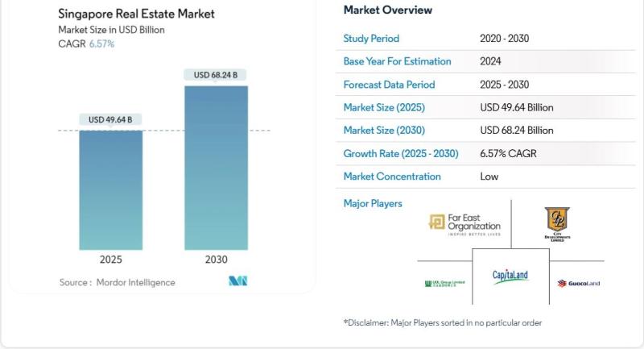Click the 6.57% CAGR value under chart title
The width and height of the screenshot is (644, 349).
click(101, 44)
